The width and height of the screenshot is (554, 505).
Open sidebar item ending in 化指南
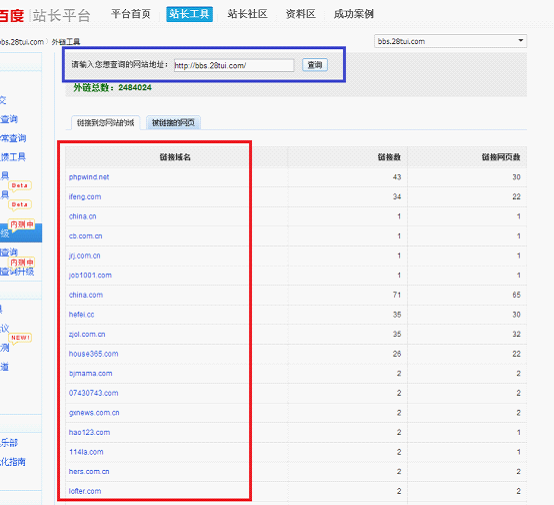(x=13, y=462)
